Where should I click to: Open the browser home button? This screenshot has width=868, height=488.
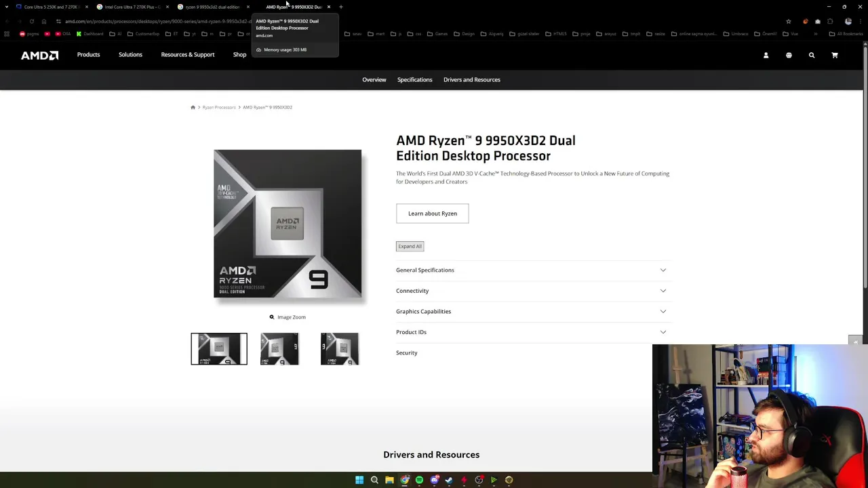click(x=43, y=22)
